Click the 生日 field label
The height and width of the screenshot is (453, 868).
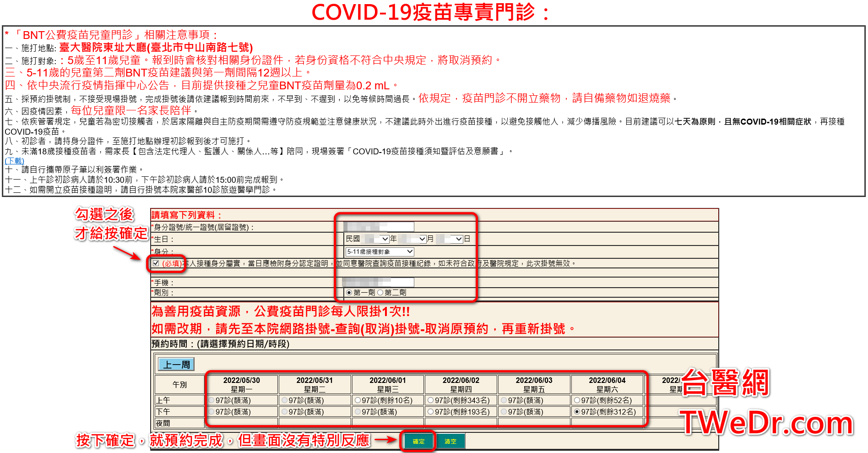pos(163,239)
